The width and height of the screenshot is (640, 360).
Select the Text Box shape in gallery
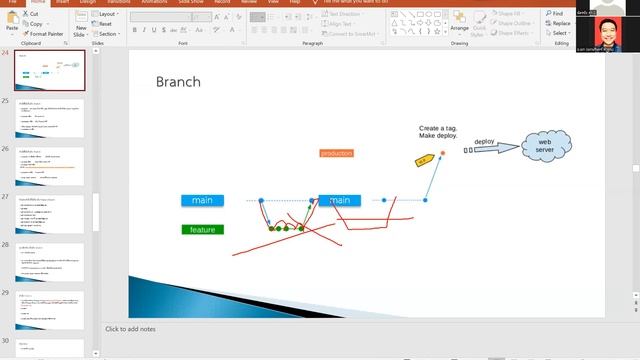point(394,14)
